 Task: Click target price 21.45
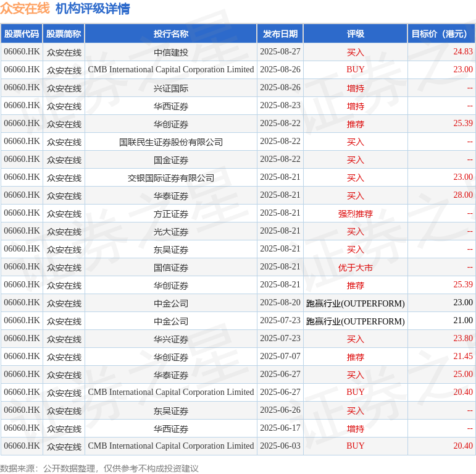click(463, 357)
